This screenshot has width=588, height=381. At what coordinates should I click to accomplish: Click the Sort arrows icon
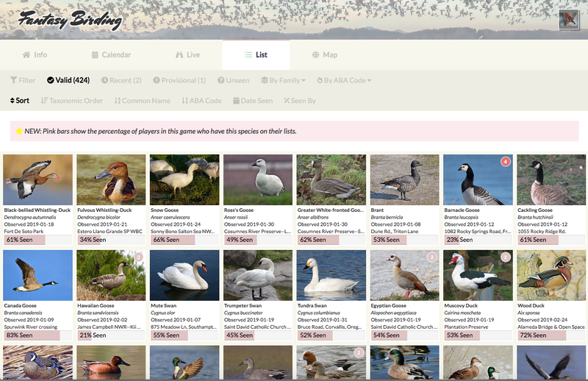pyautogui.click(x=12, y=101)
